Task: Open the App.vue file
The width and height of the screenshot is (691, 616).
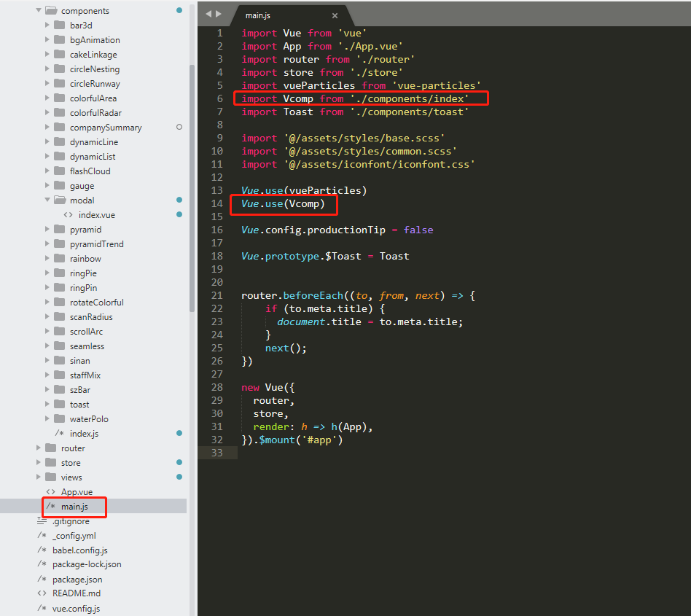Action: click(x=77, y=492)
